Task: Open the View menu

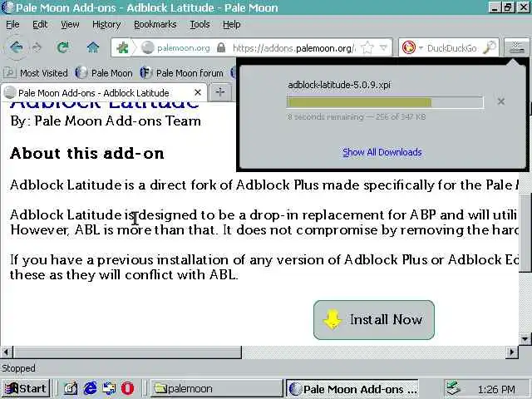Action: [x=70, y=24]
